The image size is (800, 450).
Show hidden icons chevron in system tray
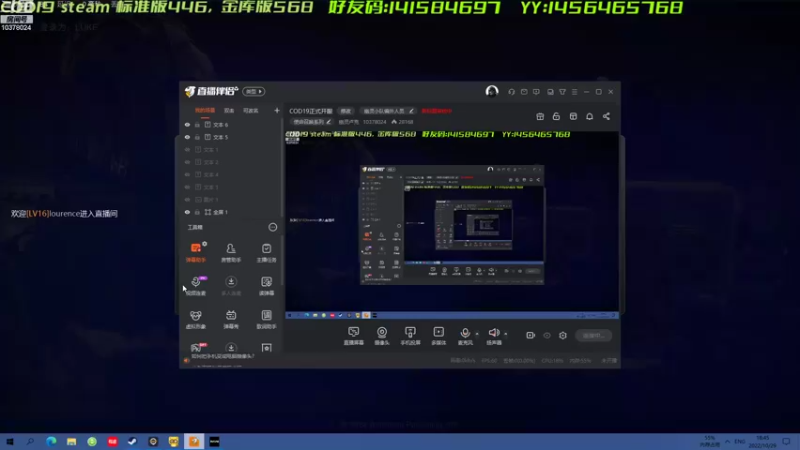[728, 441]
